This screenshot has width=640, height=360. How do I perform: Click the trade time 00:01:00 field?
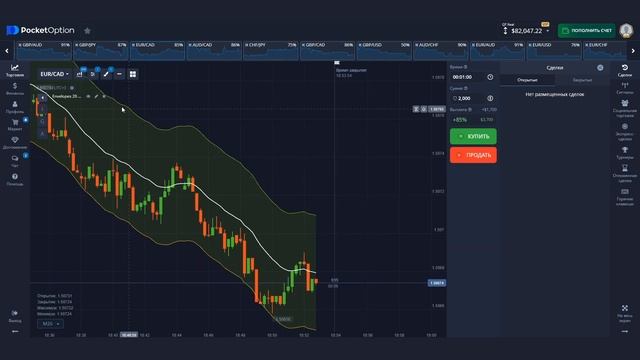473,77
